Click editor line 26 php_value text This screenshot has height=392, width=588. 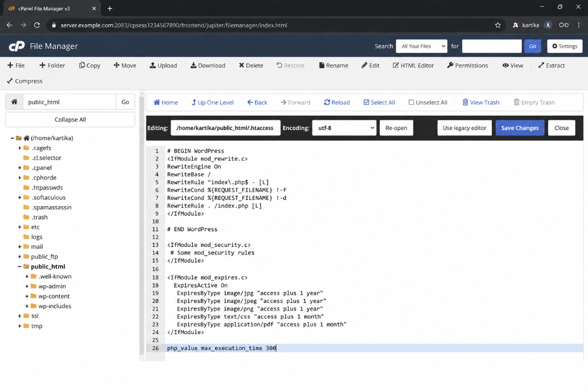(x=221, y=348)
